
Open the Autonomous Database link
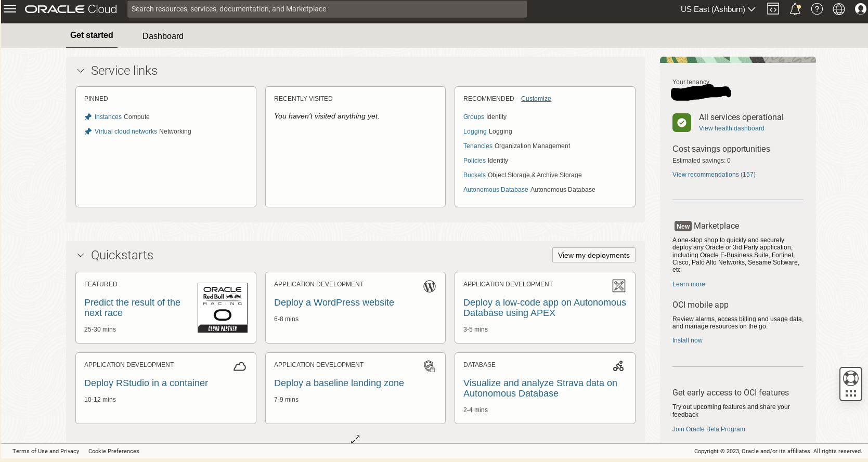[496, 190]
